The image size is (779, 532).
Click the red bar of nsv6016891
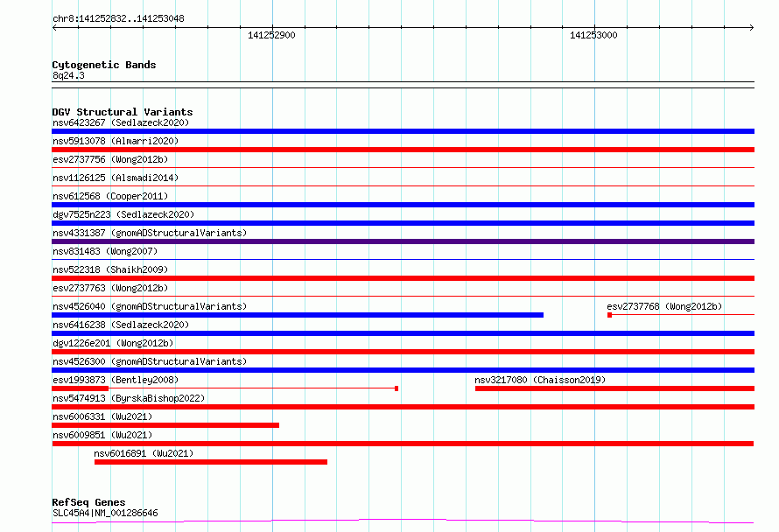[211, 462]
